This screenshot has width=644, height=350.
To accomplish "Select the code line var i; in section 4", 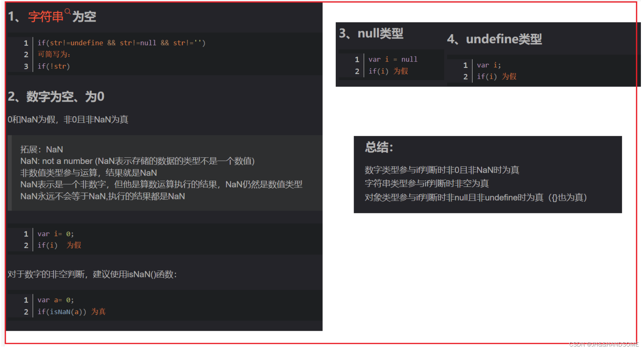I will (489, 65).
